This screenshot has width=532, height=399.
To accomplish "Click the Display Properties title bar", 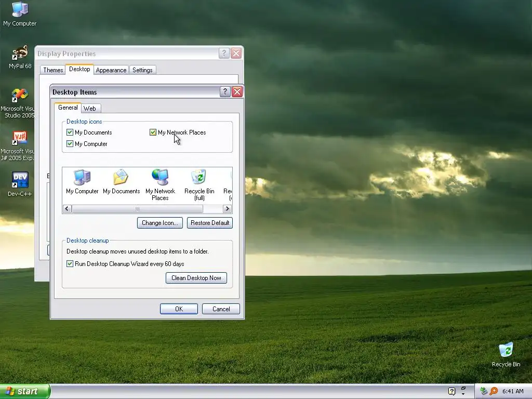I will click(x=127, y=54).
